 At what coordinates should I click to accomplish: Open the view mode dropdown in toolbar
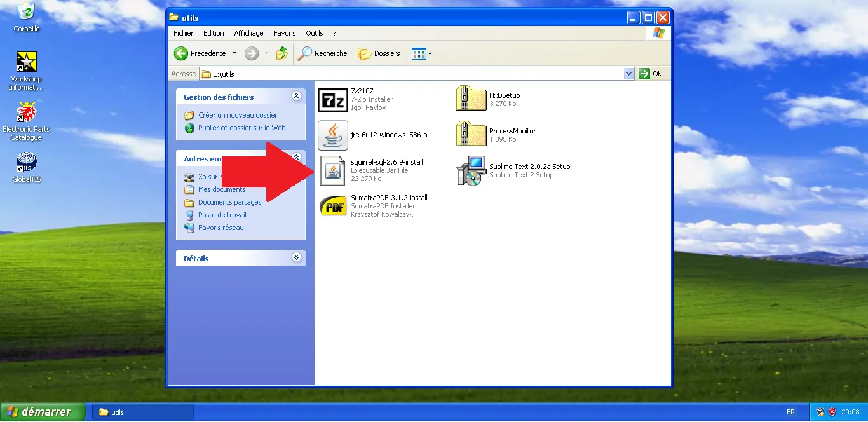click(430, 54)
